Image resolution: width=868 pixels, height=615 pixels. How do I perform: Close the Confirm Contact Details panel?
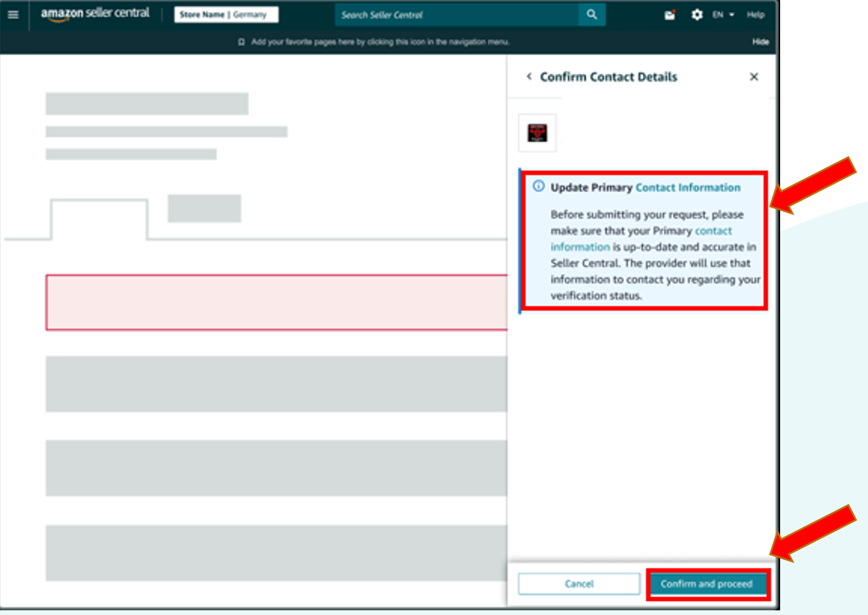coord(754,77)
